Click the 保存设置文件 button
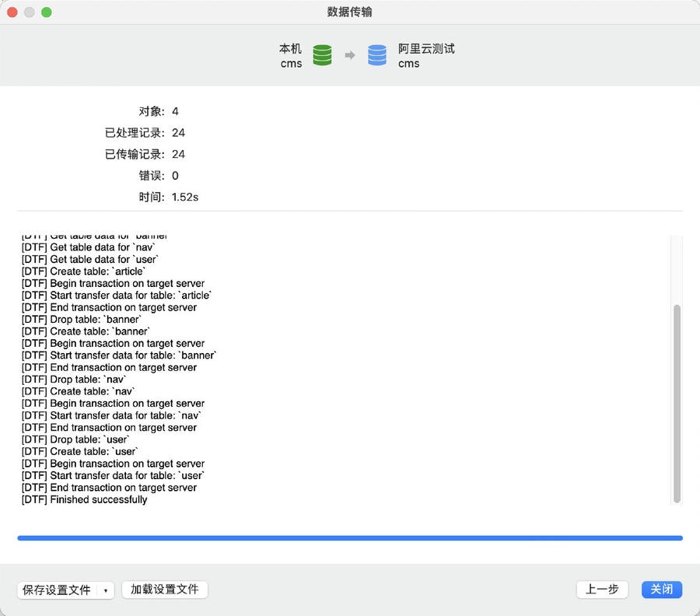700x616 pixels. pyautogui.click(x=57, y=590)
